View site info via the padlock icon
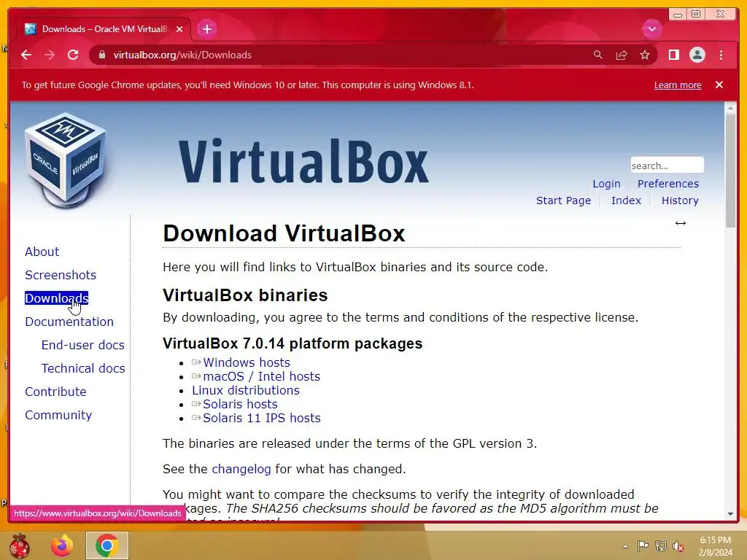The height and width of the screenshot is (560, 747). 102,55
